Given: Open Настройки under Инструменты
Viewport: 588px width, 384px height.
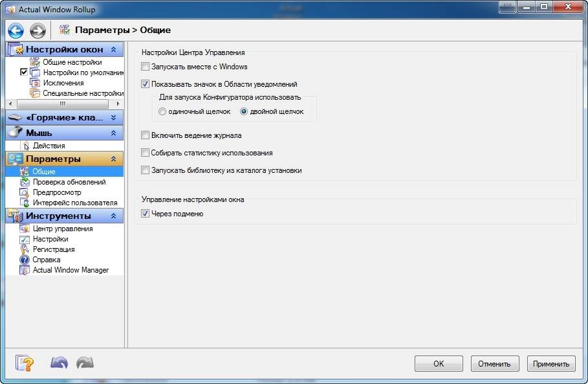Looking at the screenshot, I should click(x=50, y=239).
